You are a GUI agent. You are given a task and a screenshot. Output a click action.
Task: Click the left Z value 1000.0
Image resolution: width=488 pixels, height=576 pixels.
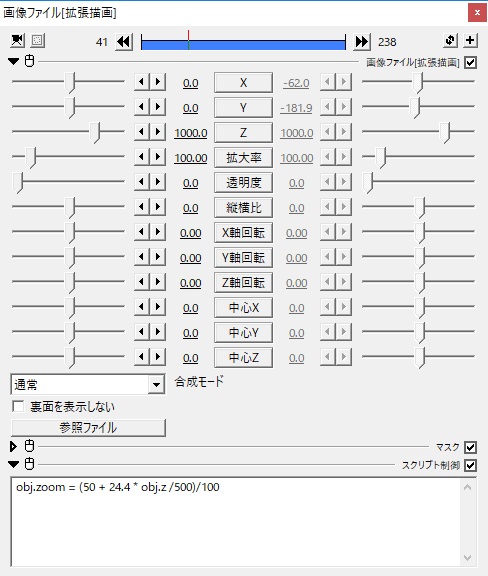191,133
